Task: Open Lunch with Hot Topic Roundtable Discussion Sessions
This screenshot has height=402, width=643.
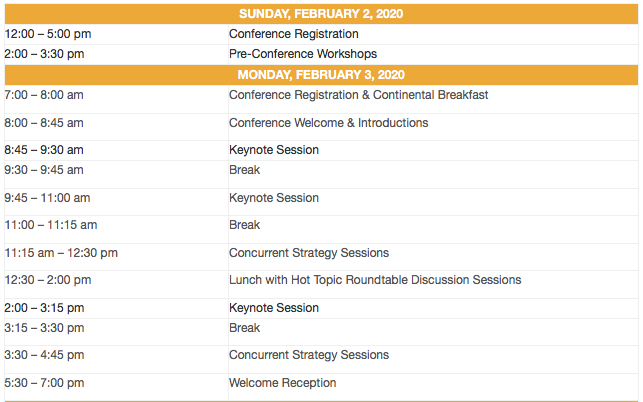Action: pyautogui.click(x=375, y=280)
